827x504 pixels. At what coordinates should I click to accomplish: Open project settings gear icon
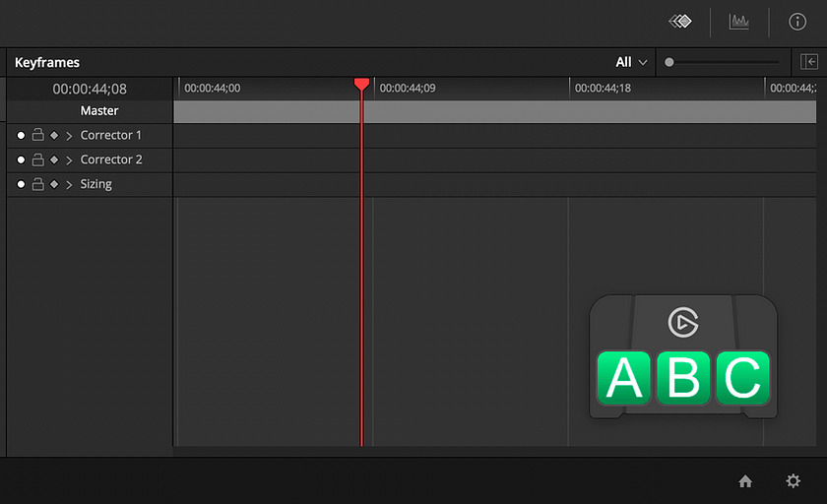793,480
